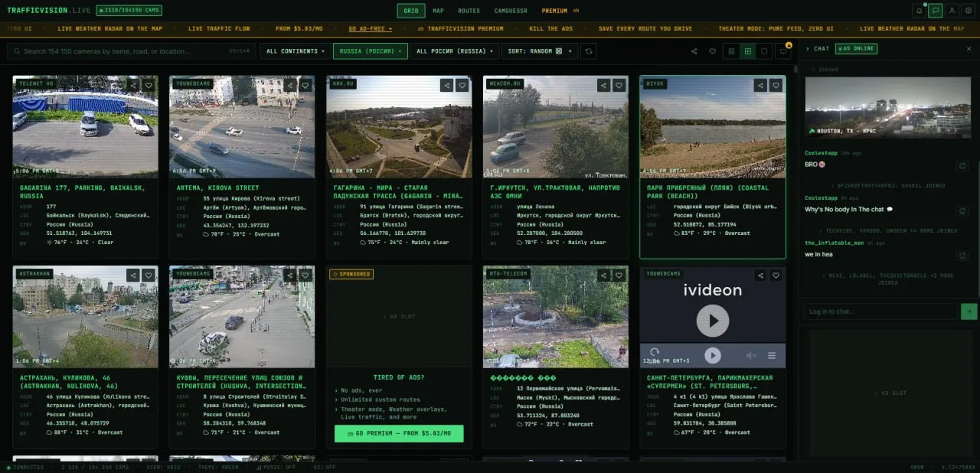Screen dimensions: 980x473
Task: Open the Russia (Россия) country dropdown
Action: [369, 51]
